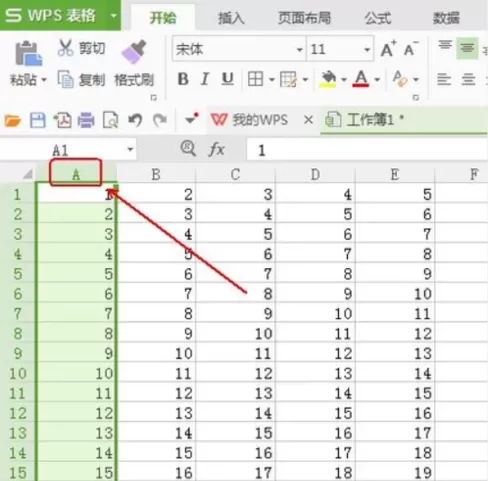This screenshot has width=488, height=481.
Task: Click the print icon
Action: (86, 120)
